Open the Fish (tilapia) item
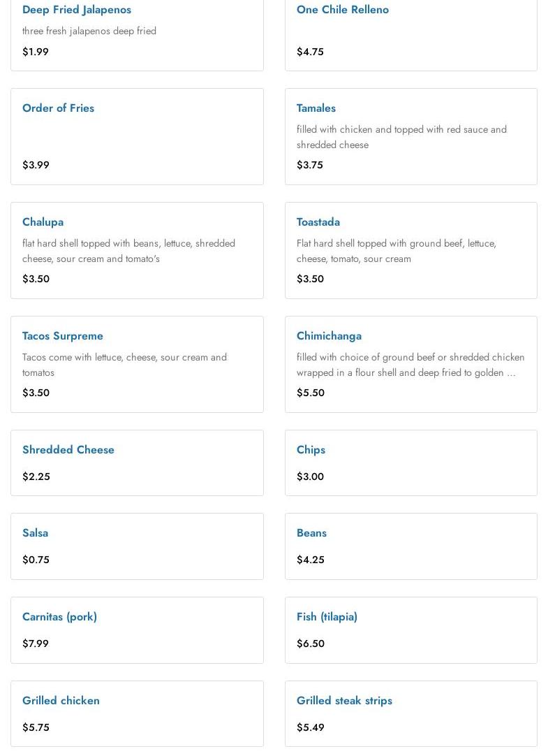This screenshot has height=756, width=548. (x=327, y=617)
